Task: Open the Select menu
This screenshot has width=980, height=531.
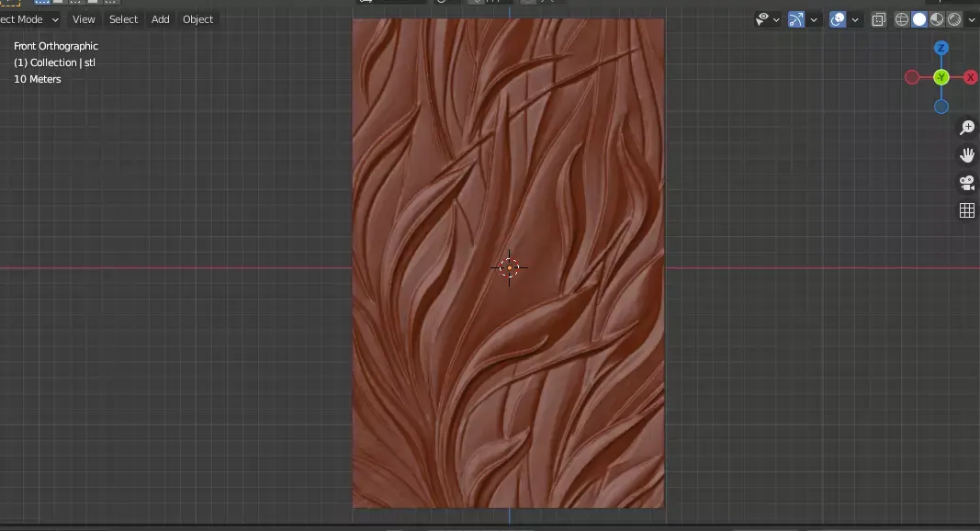Action: (123, 19)
